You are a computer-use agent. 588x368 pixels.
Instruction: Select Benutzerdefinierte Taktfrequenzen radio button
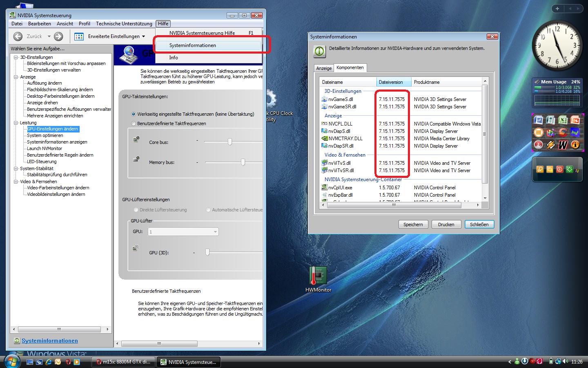tap(134, 123)
